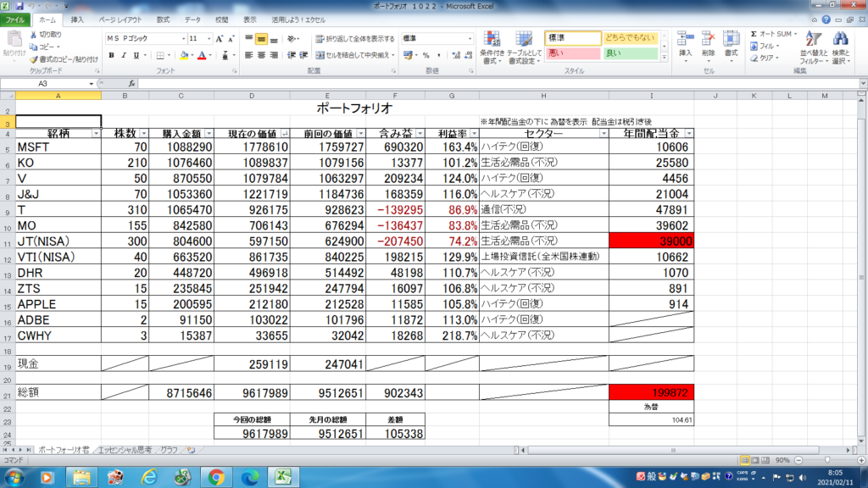Open the font name dropdown MS Pゴシック
Image resolution: width=868 pixels, height=488 pixels.
[x=183, y=39]
